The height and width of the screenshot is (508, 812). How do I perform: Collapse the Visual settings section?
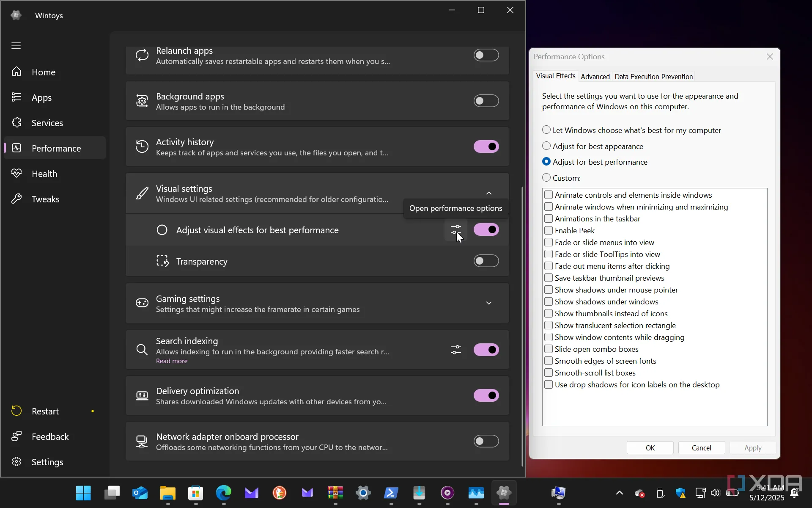[488, 193]
